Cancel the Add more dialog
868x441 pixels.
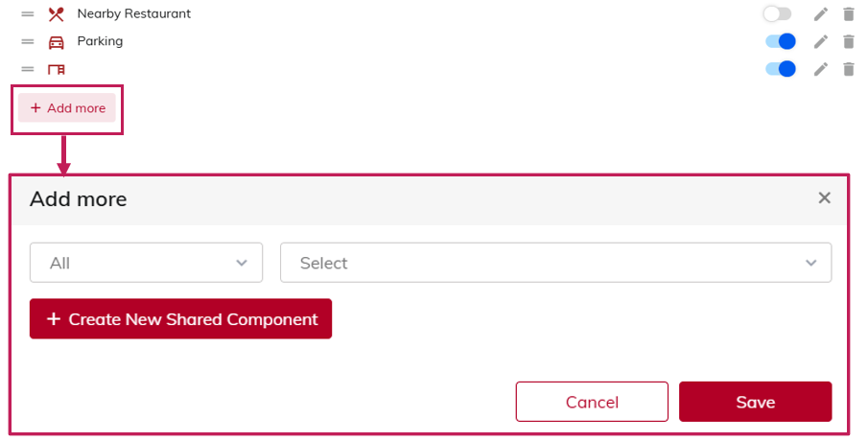coord(592,402)
